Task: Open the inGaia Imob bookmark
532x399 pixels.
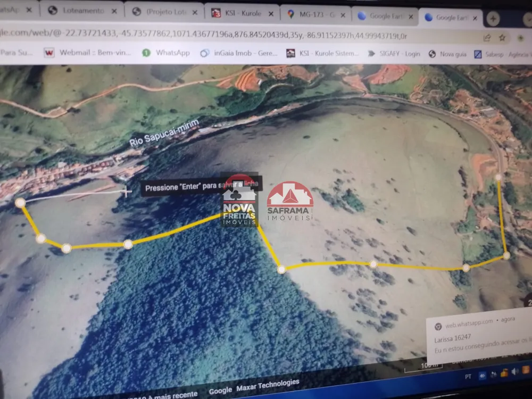Action: [x=239, y=53]
